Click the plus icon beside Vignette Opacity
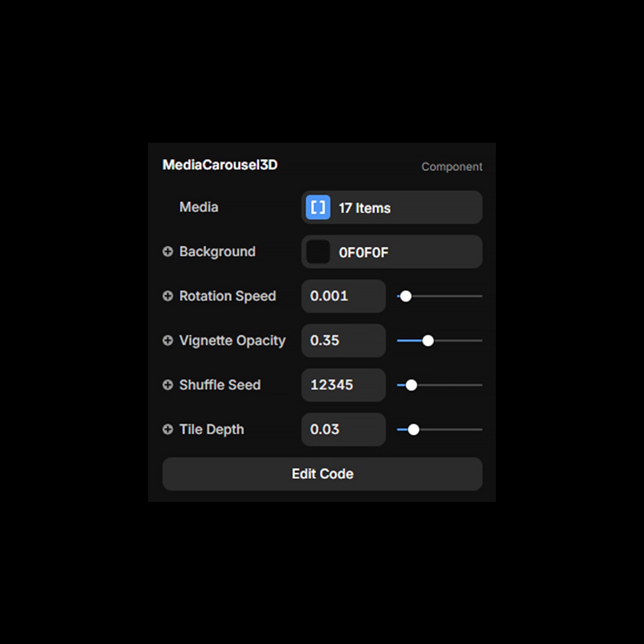The width and height of the screenshot is (644, 644). (x=167, y=341)
